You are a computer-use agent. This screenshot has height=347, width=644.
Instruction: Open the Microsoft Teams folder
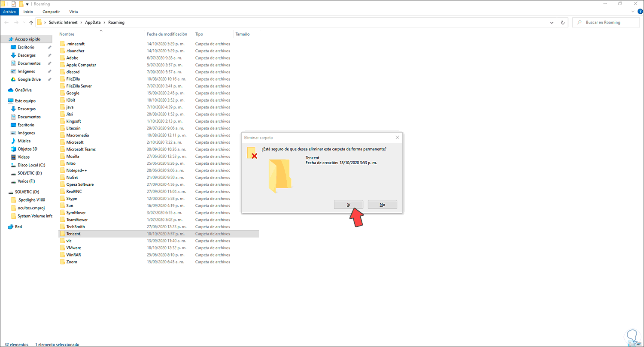(80, 149)
